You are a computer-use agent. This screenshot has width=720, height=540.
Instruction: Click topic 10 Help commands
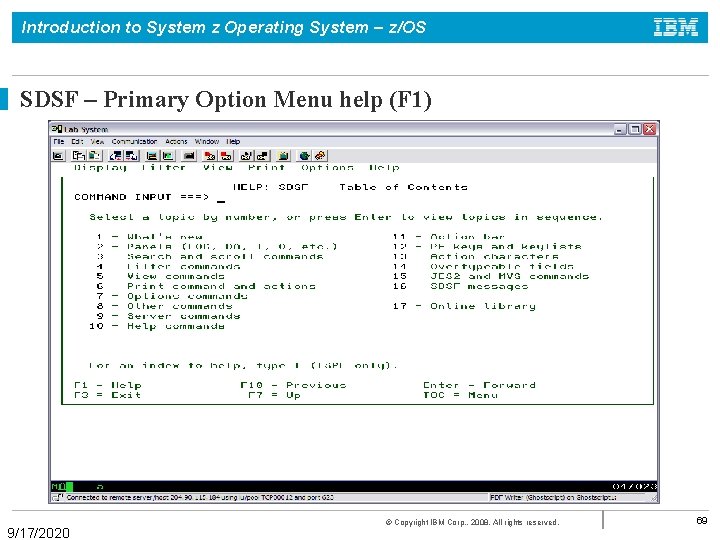[x=157, y=326]
